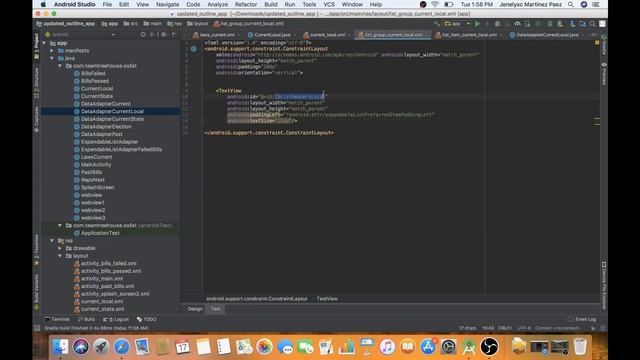
Task: Click ConstraintLayout in the editor breadcrumb
Action: tap(256, 299)
